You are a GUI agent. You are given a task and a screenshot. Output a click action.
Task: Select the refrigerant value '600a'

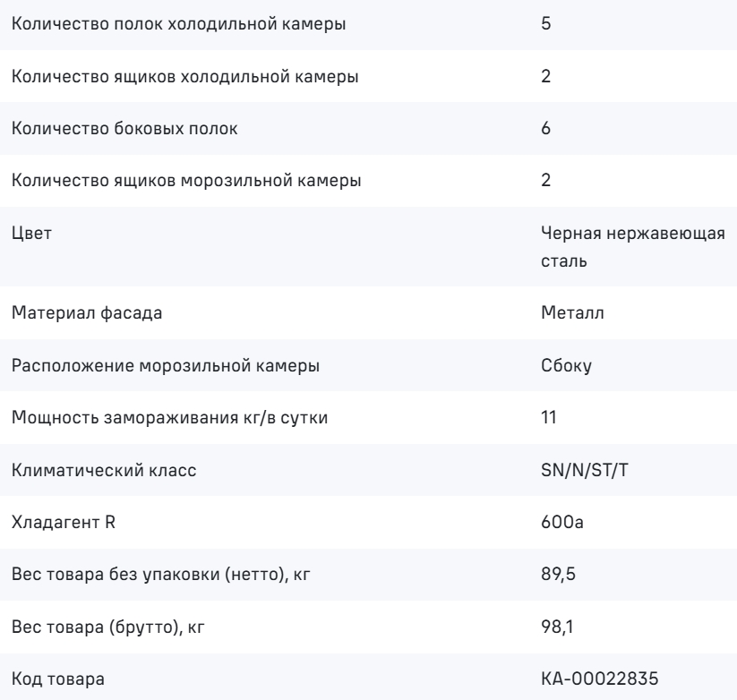tap(562, 522)
